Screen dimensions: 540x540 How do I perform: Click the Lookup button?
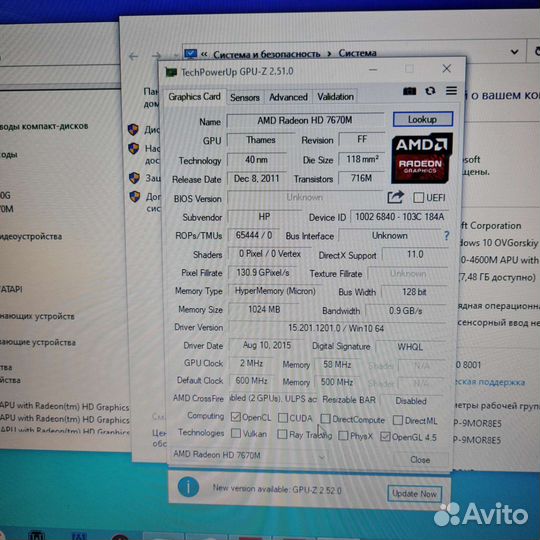point(423,120)
